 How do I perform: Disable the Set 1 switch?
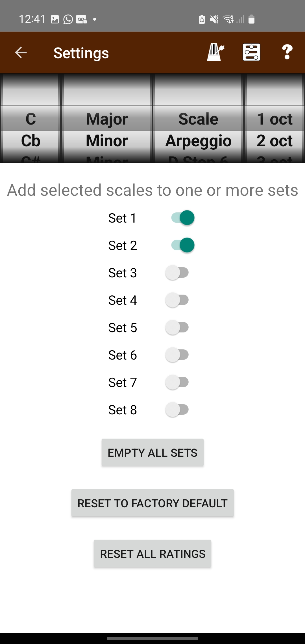tap(182, 218)
